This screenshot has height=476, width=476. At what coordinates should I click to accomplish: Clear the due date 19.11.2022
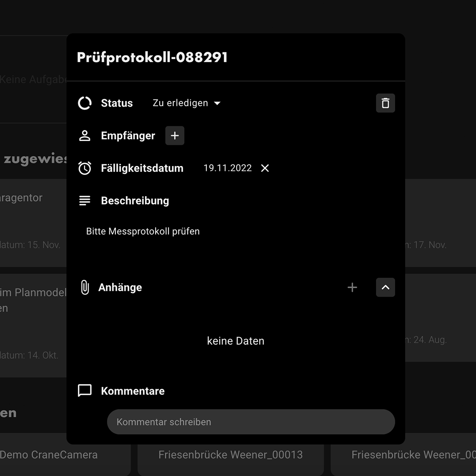click(x=265, y=168)
